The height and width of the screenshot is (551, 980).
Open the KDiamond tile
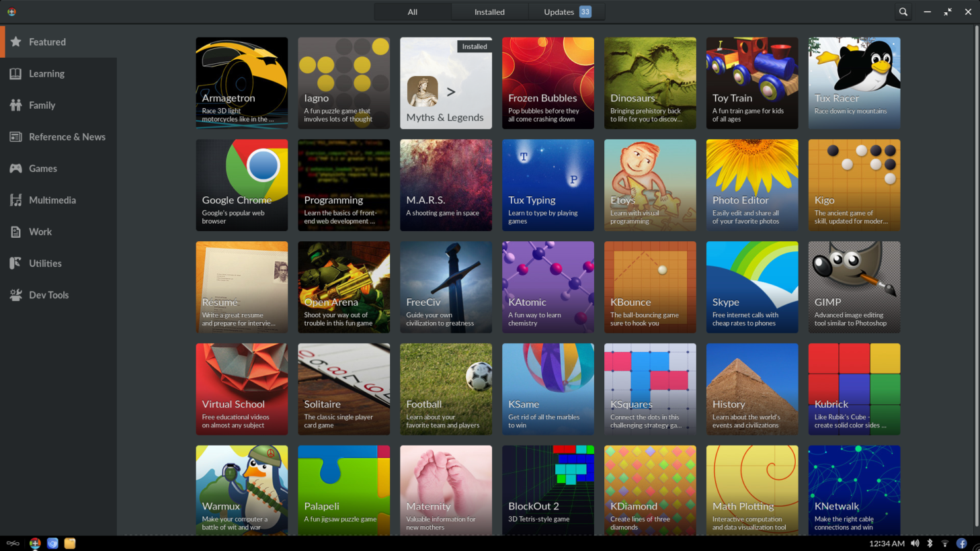coord(651,491)
